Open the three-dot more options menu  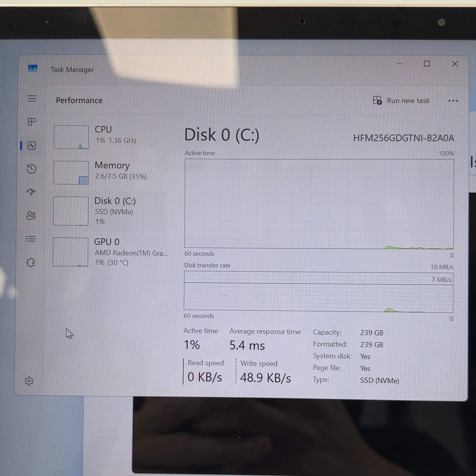point(453,101)
